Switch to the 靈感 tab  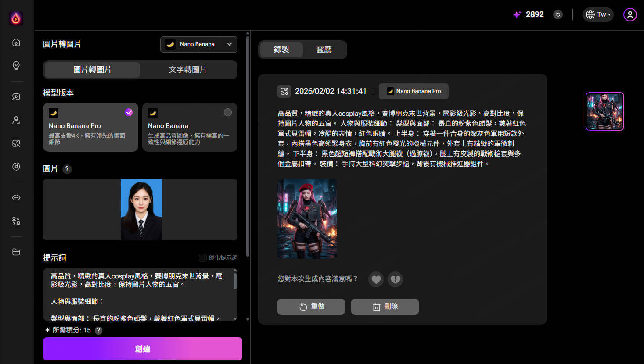coord(324,50)
